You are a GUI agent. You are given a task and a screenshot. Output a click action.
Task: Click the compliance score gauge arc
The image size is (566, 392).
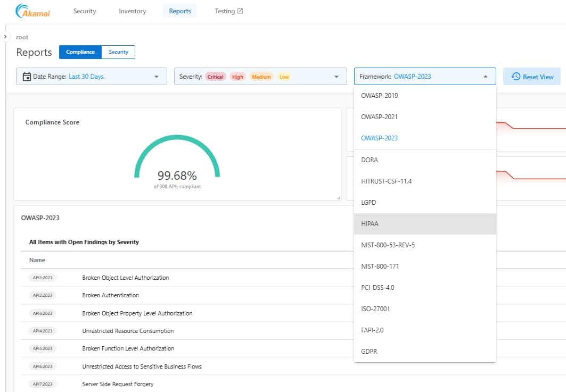(177, 138)
